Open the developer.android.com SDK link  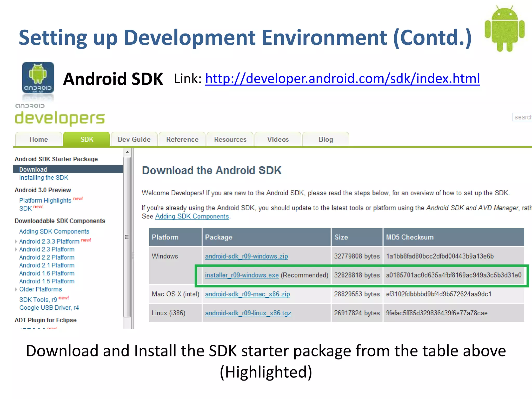[x=342, y=78]
